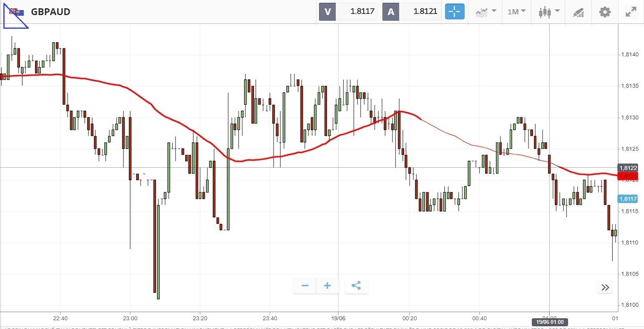Zoom in the chart with plus button

tap(327, 286)
